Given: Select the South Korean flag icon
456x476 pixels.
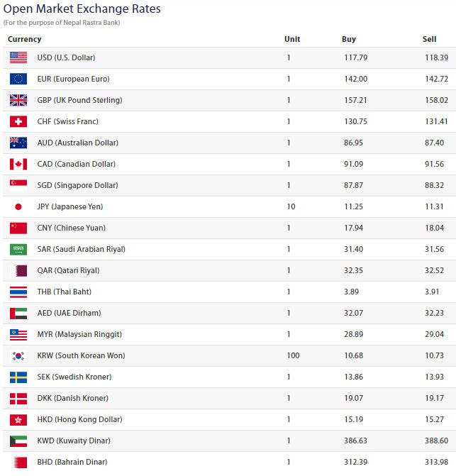Looking at the screenshot, I should coord(18,356).
